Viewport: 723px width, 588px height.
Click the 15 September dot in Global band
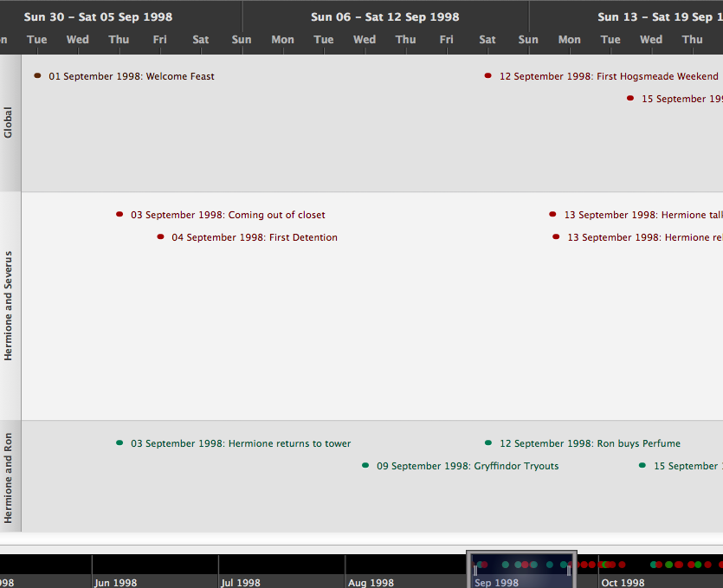[630, 99]
